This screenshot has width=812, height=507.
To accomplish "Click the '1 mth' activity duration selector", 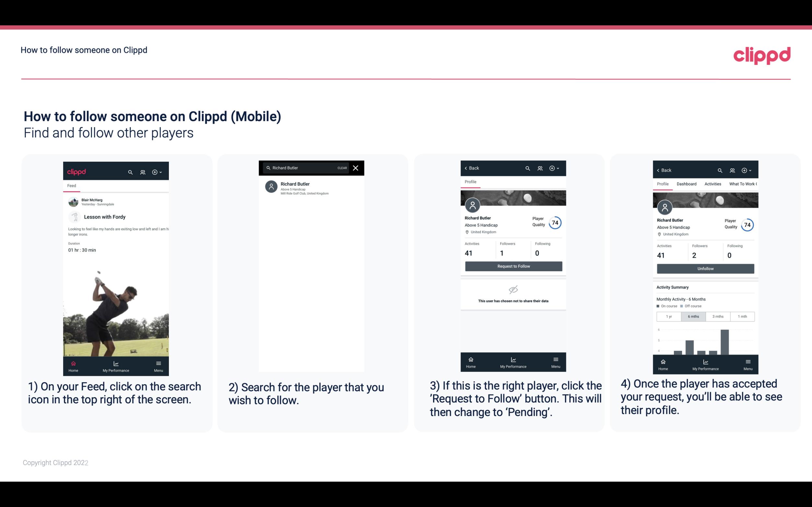I will [x=742, y=316].
